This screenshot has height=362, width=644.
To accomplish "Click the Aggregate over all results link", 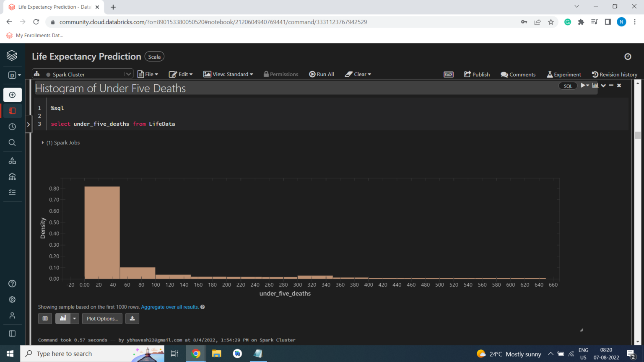I will 170,307.
